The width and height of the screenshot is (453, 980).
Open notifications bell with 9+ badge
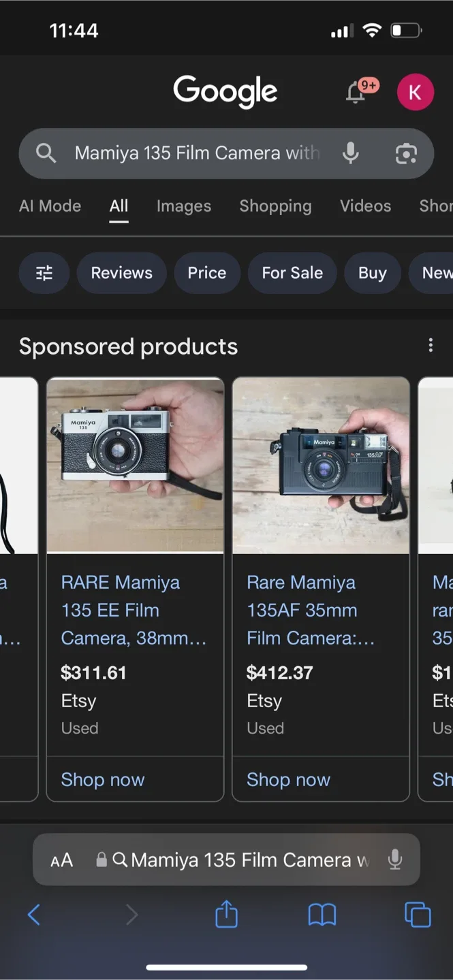coord(355,92)
